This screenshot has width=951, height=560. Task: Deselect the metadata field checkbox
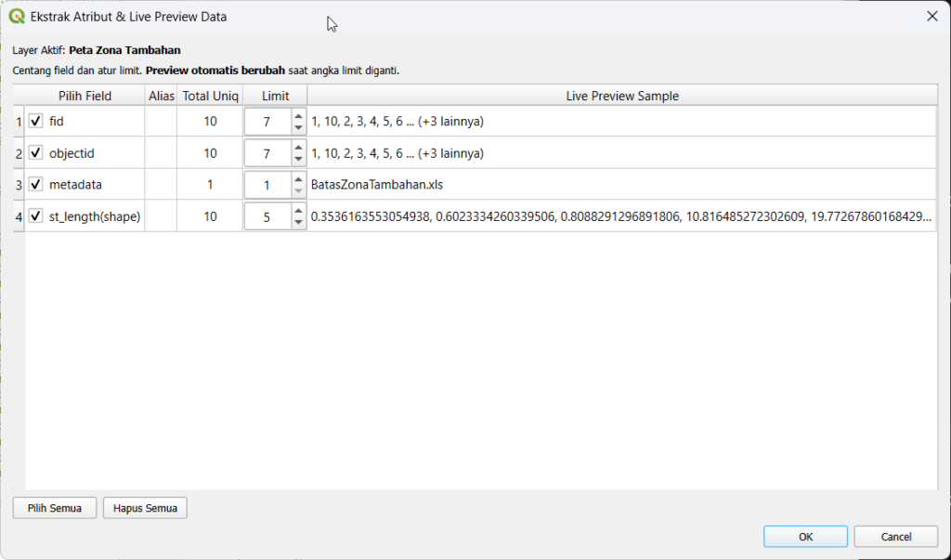(x=36, y=184)
